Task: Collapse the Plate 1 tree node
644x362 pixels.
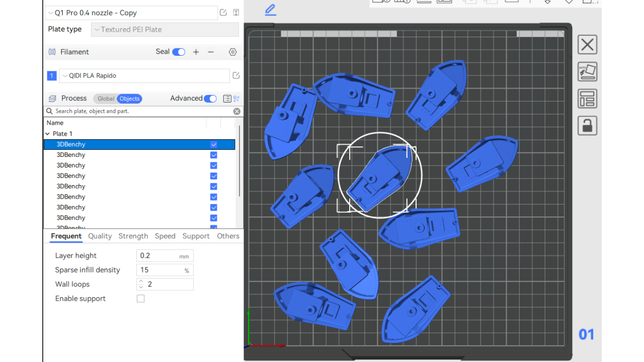Action: [x=48, y=134]
